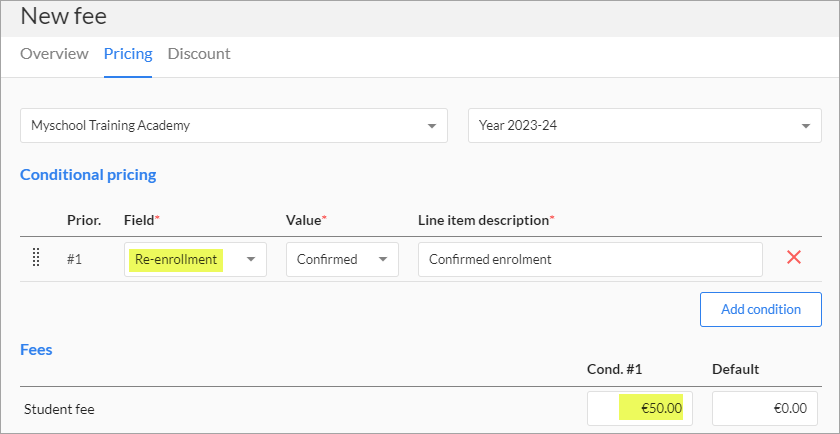Select the Student fee row label
The image size is (840, 434).
coord(59,408)
